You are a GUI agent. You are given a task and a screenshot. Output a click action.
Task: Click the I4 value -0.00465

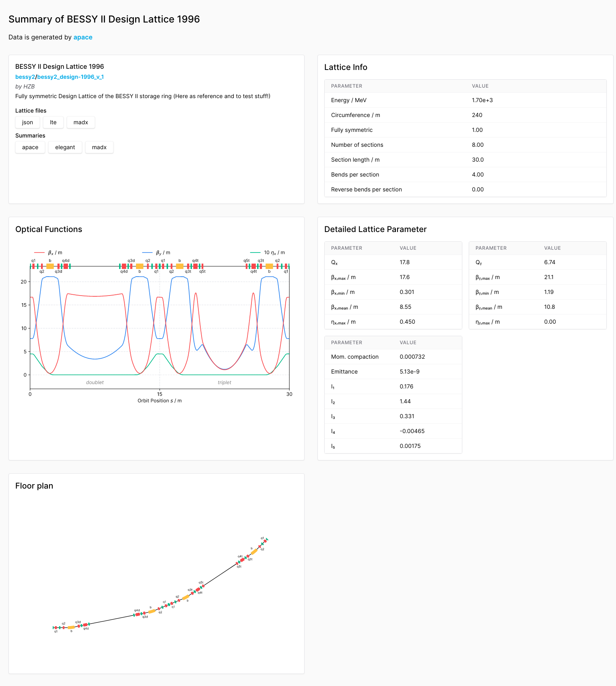(x=412, y=431)
